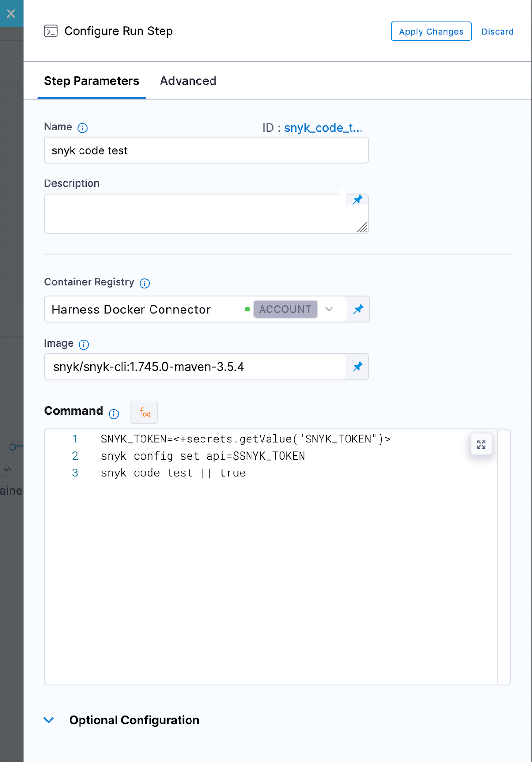Discard the step changes
Image resolution: width=532 pixels, height=762 pixels.
click(497, 31)
